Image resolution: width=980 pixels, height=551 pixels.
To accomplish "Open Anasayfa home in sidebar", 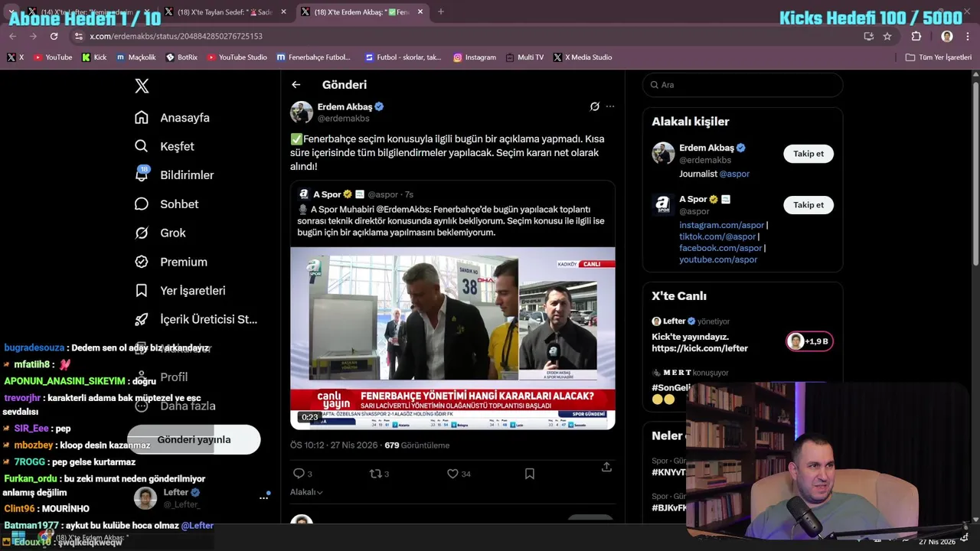I will point(172,118).
